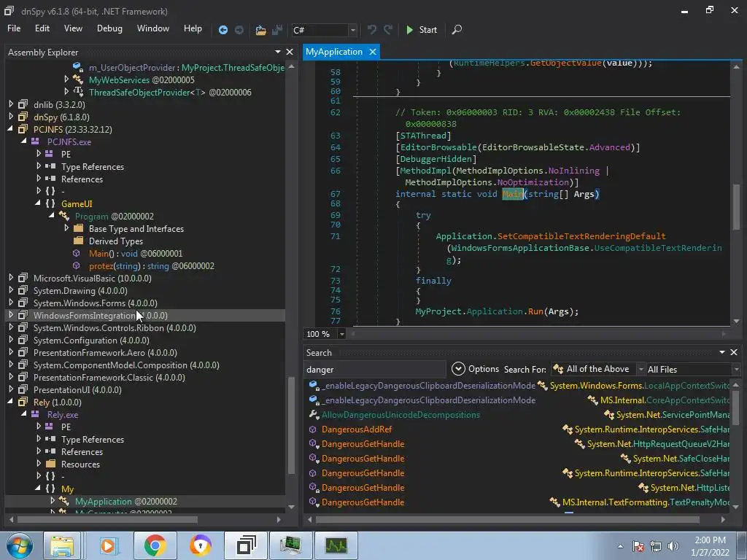Open the 100 % zoom dropdown
This screenshot has height=560, width=747.
341,334
